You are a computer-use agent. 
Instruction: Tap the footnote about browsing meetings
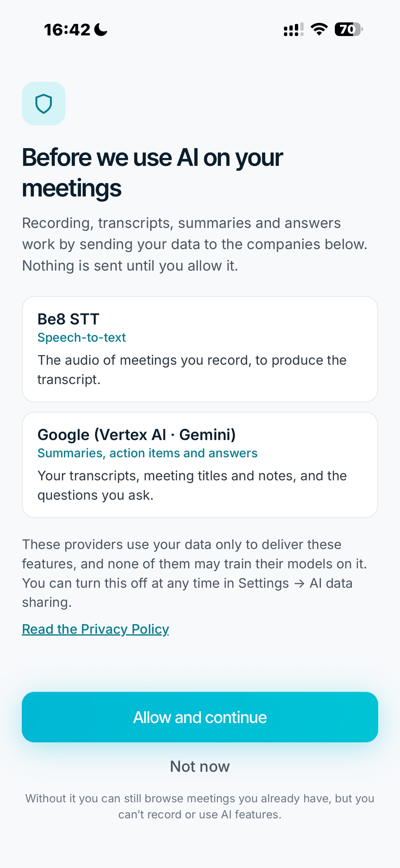click(x=200, y=806)
